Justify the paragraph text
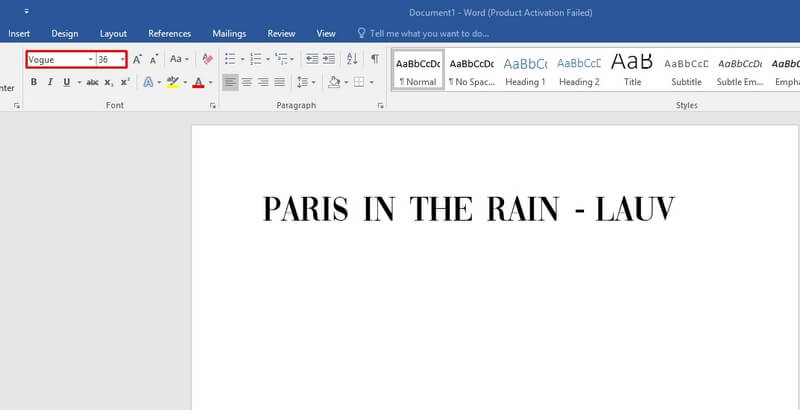This screenshot has width=800, height=410. coord(279,82)
